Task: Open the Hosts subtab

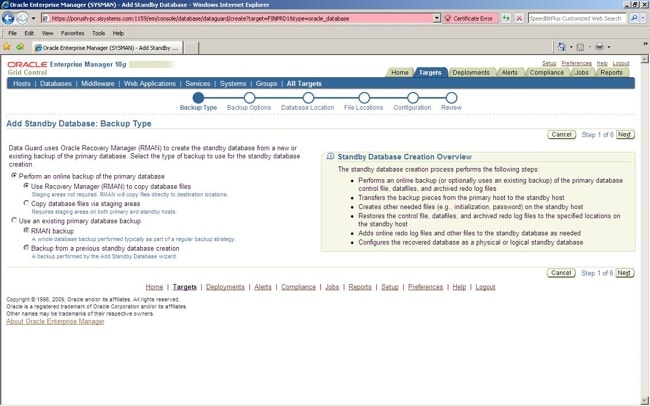Action: click(x=22, y=84)
